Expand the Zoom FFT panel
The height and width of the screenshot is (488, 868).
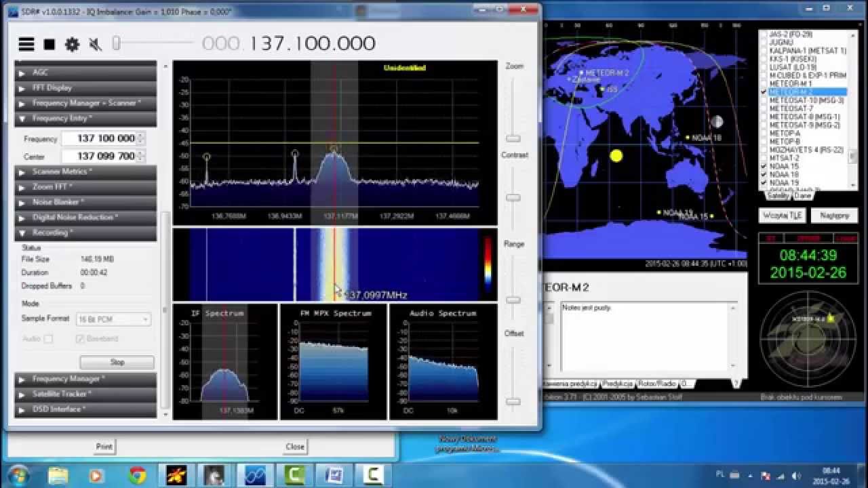[x=85, y=186]
